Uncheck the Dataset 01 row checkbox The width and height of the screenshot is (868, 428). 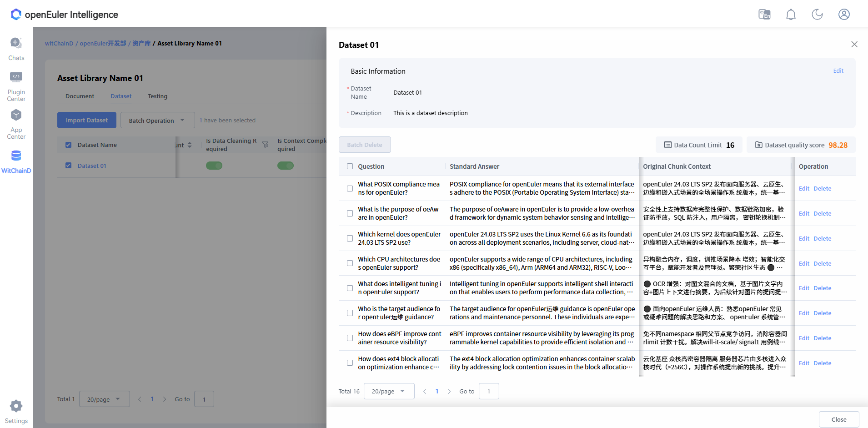(x=68, y=166)
